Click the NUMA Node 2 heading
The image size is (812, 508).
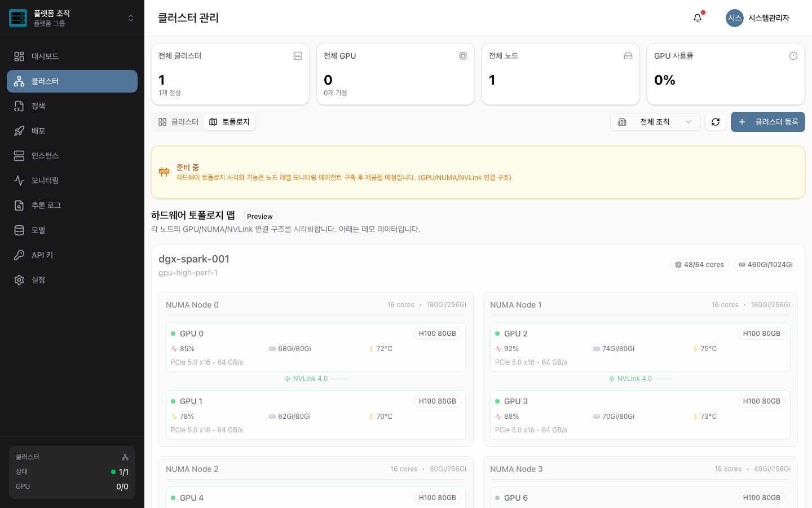[x=192, y=469]
